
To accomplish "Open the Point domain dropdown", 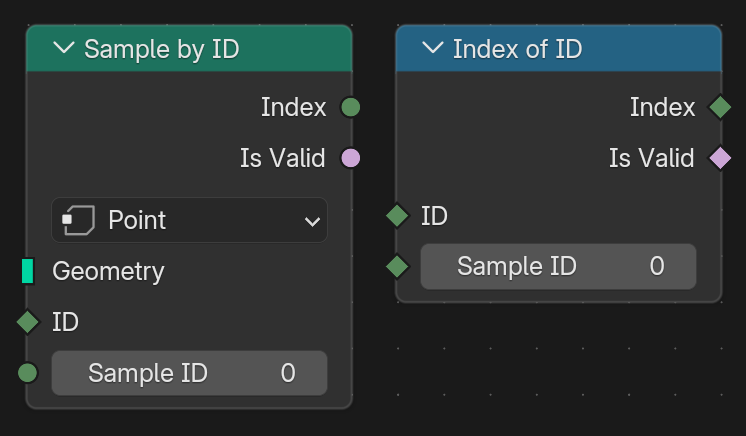I will (189, 220).
